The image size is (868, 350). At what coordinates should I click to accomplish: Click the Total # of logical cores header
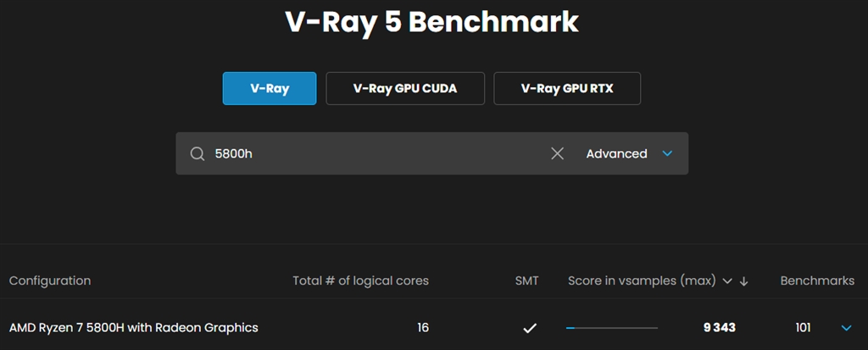tap(360, 281)
